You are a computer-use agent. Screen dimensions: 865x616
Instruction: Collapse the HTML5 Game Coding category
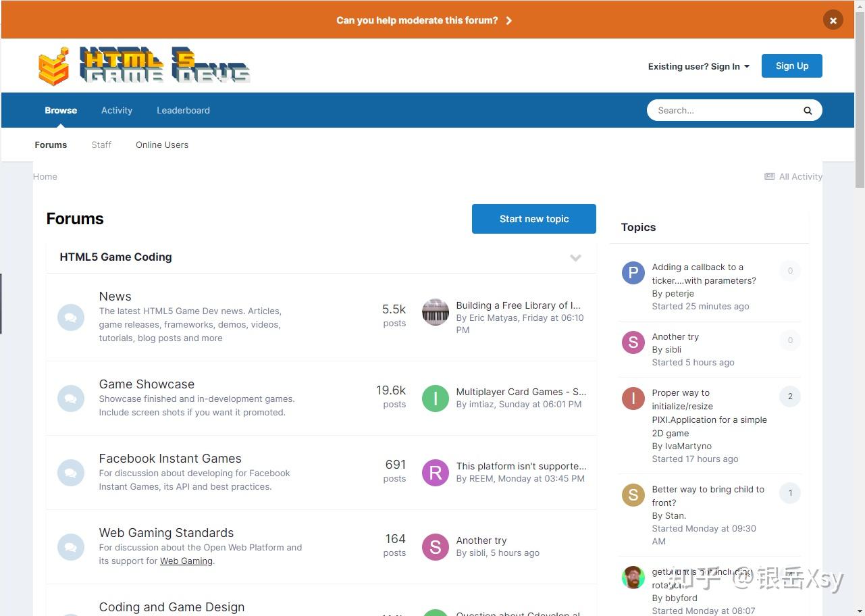pyautogui.click(x=575, y=257)
